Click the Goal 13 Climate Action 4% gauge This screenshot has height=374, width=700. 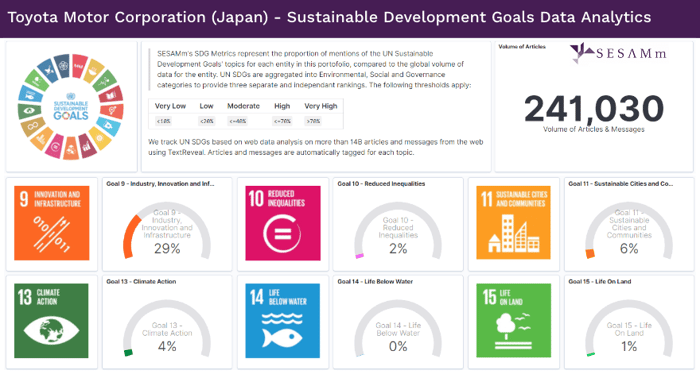(167, 328)
